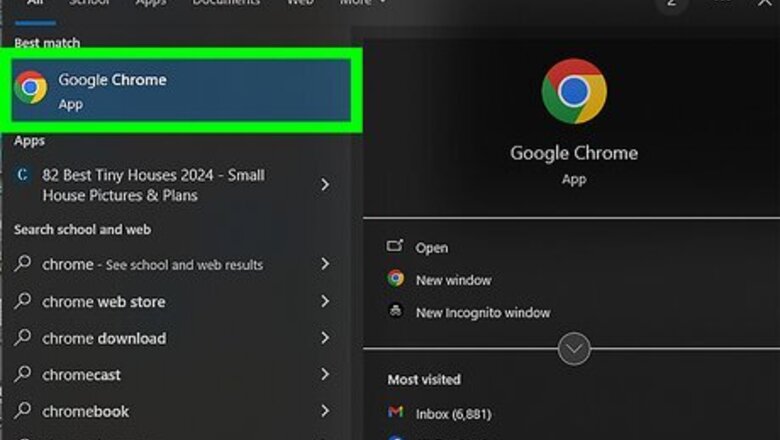Expand chevron for 'chrome web store'
780x440 pixels.
[x=325, y=301]
